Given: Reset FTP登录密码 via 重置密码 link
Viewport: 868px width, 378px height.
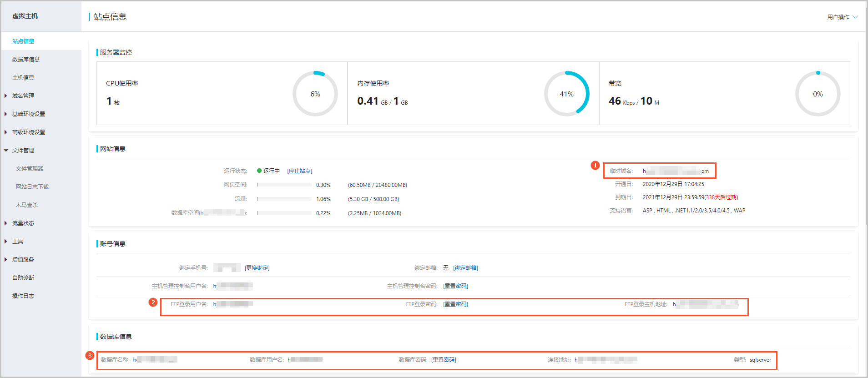Looking at the screenshot, I should [455, 304].
